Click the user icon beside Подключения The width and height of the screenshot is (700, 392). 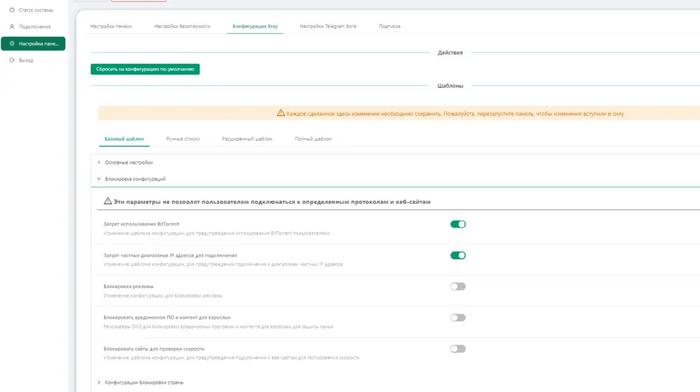(12, 27)
